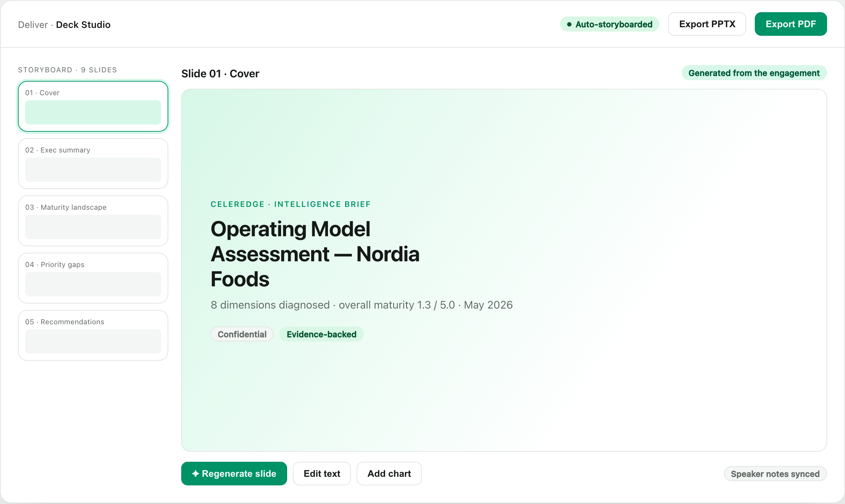
Task: Click the Auto-storyboarded status pill
Action: click(609, 24)
